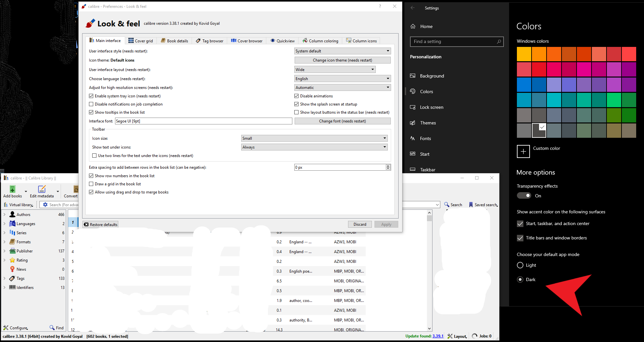This screenshot has height=342, width=644.
Task: Click the advanced search gear icon
Action: click(x=45, y=205)
